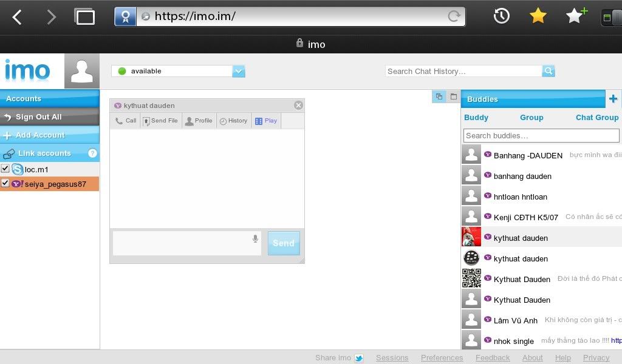This screenshot has width=622, height=364.
Task: Click Link accounts
Action: pyautogui.click(x=44, y=153)
